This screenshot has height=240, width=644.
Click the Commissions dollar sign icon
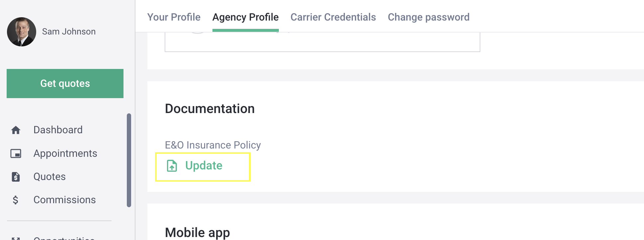[15, 200]
